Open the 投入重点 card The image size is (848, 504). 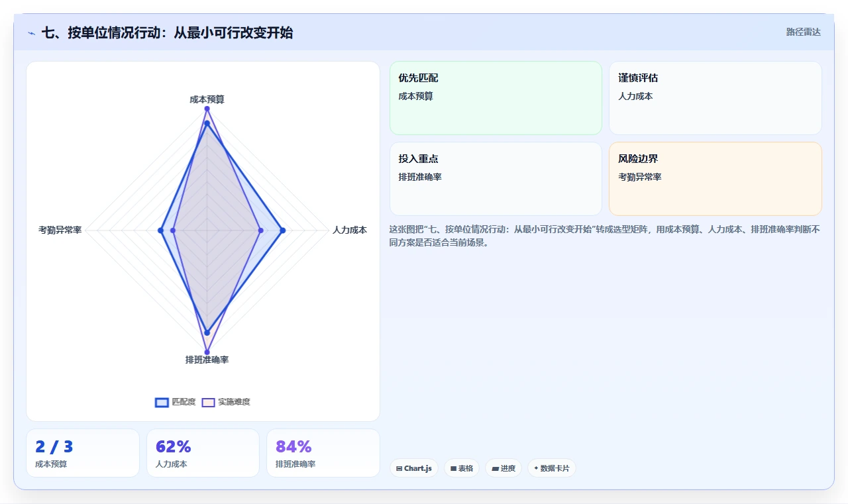[x=496, y=179]
